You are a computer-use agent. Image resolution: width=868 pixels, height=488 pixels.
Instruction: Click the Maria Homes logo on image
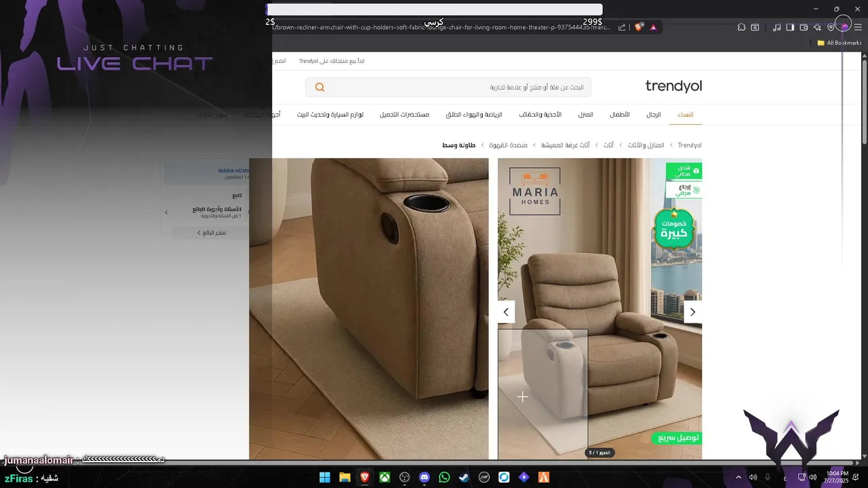pyautogui.click(x=535, y=191)
